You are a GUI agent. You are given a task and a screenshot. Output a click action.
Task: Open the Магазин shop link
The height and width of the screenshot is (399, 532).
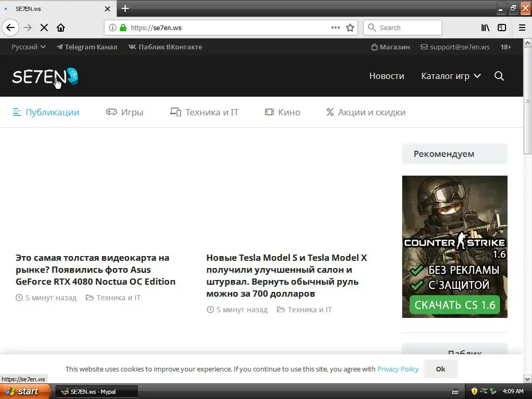391,47
